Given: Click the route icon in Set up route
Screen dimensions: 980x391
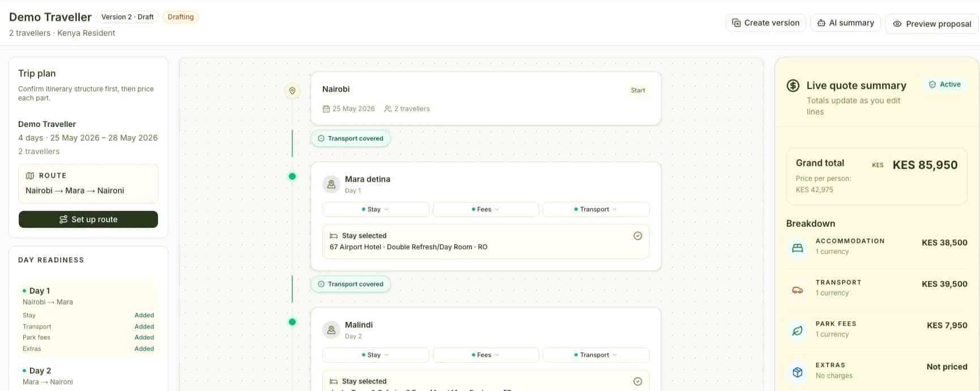Looking at the screenshot, I should [63, 219].
